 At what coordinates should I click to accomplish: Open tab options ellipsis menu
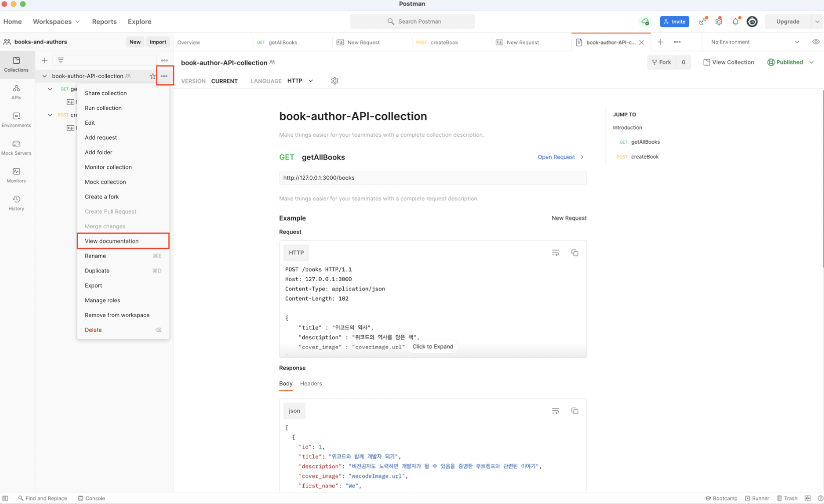click(677, 42)
